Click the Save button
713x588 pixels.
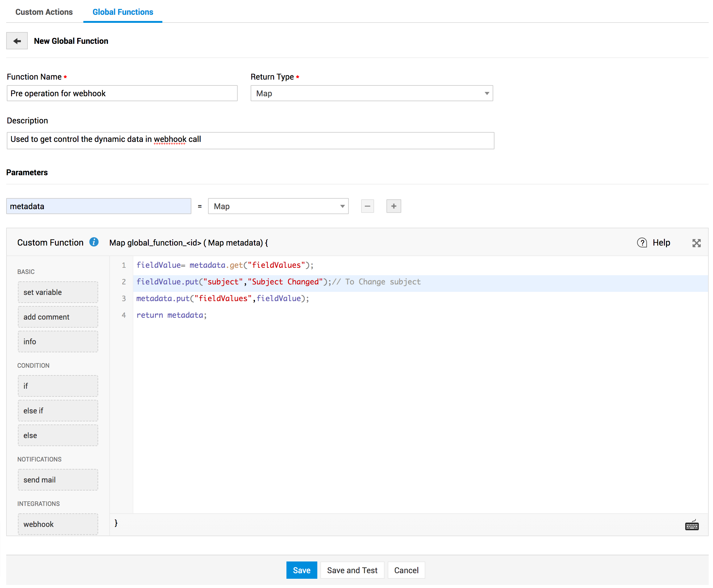coord(301,570)
